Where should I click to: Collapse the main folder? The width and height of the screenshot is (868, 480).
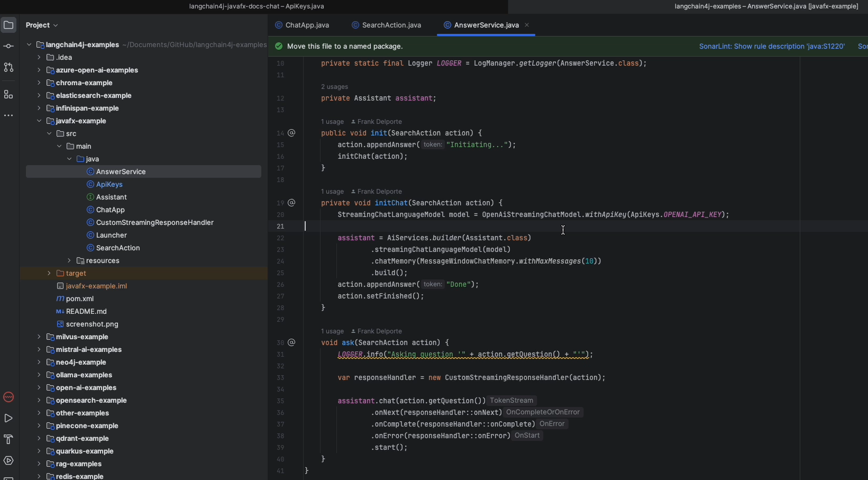point(59,146)
